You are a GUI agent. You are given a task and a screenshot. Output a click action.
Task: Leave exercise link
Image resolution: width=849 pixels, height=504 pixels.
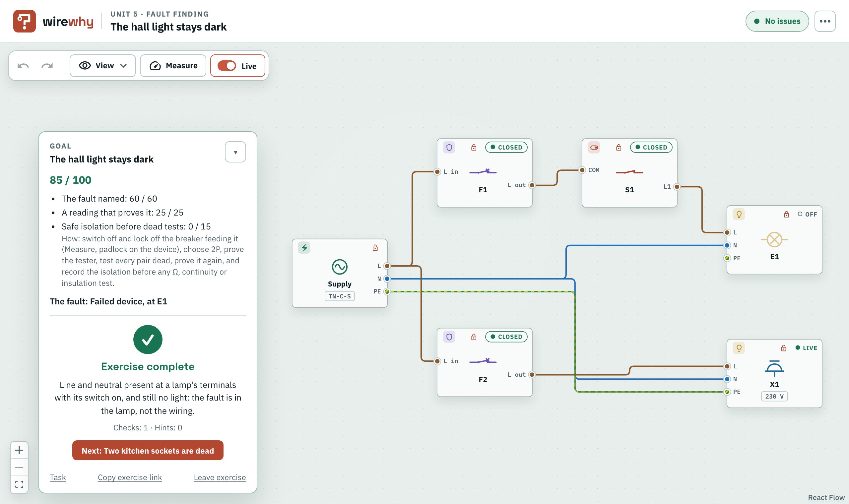pos(220,477)
